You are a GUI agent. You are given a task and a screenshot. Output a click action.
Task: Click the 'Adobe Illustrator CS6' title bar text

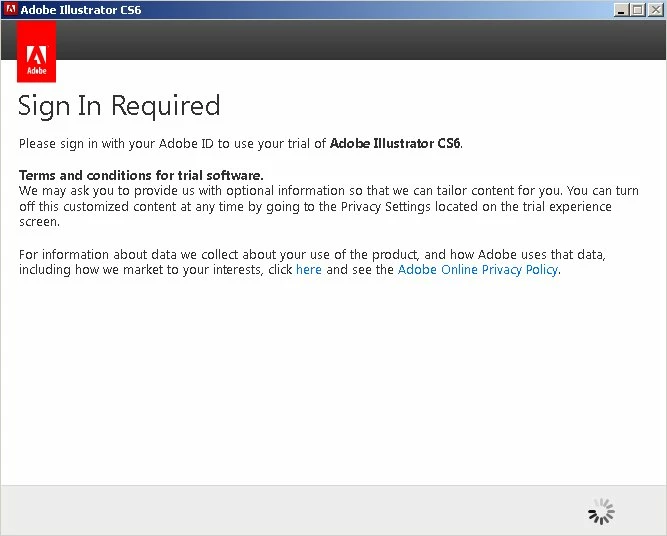tap(81, 10)
